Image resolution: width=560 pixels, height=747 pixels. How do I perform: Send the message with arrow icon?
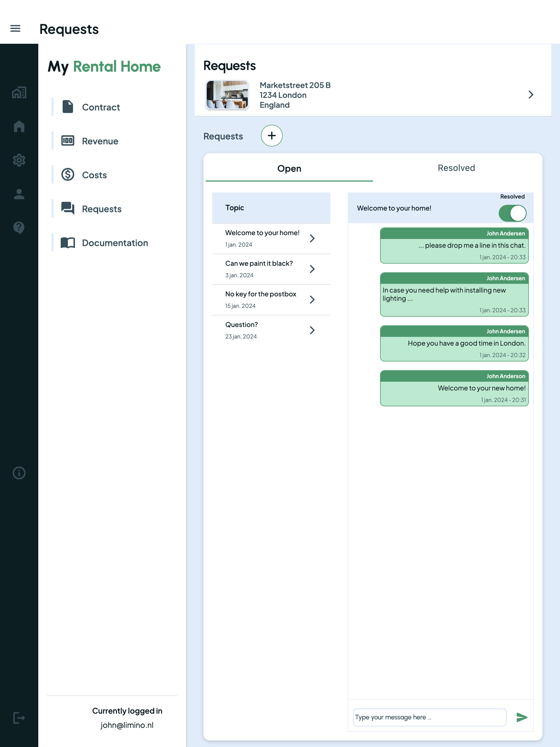point(522,717)
